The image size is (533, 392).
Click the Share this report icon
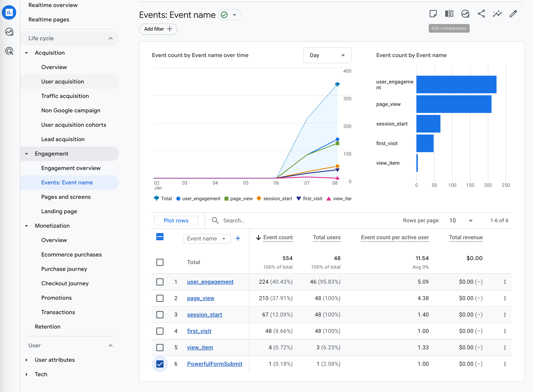tap(481, 14)
